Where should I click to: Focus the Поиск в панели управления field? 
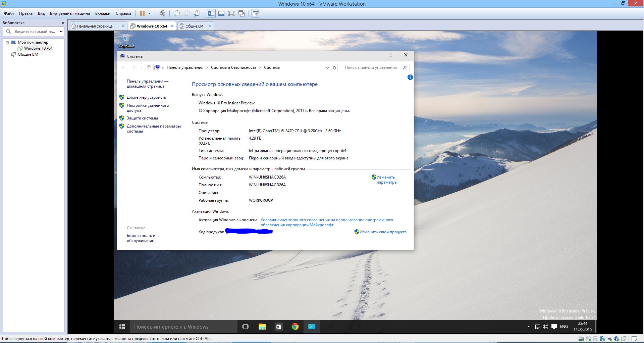tap(375, 67)
